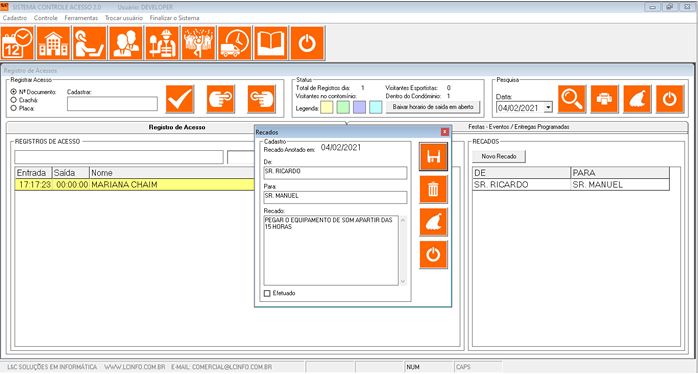Click the cyan legend swatch
This screenshot has width=698, height=374.
(376, 107)
